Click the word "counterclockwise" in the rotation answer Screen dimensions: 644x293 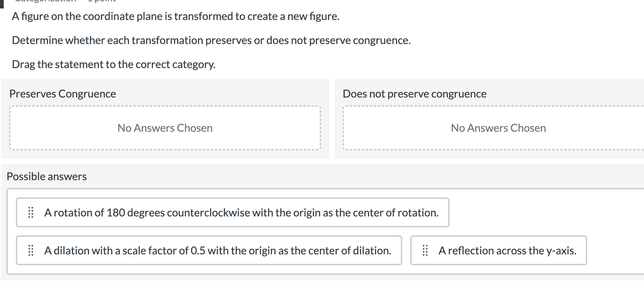click(208, 212)
